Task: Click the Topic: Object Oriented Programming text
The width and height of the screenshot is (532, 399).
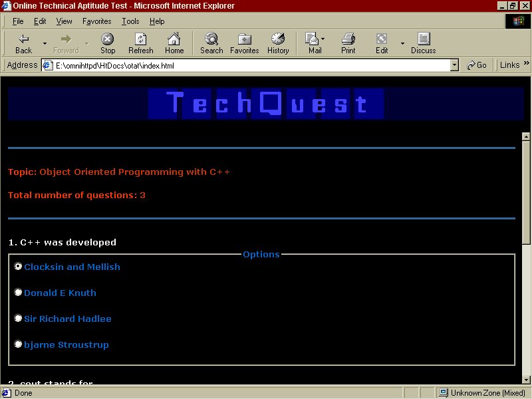Action: coord(119,172)
